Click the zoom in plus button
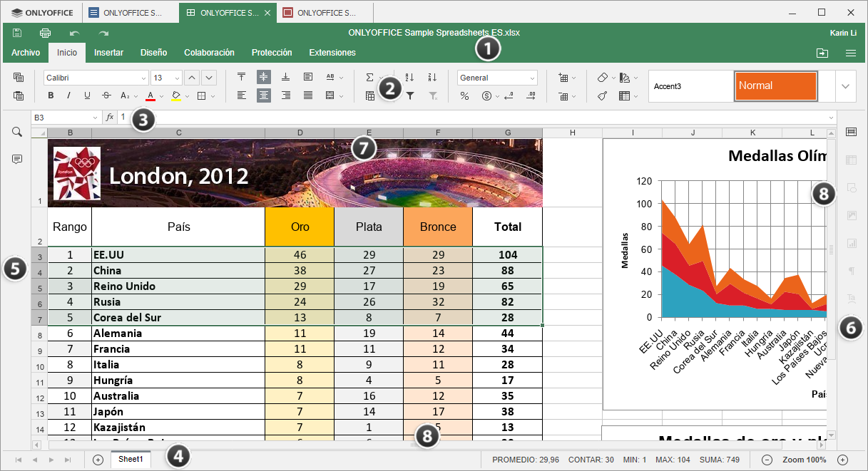Viewport: 868px width, 471px height. [843, 460]
